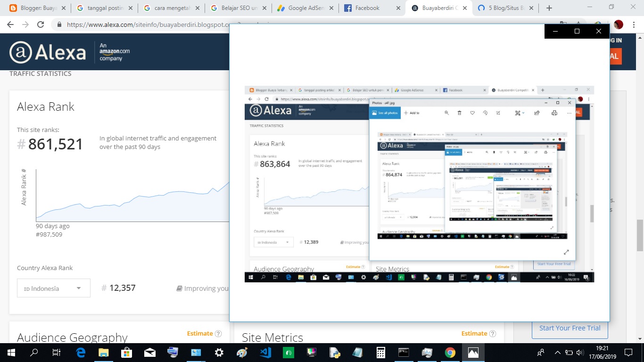
Task: Click Site Metrics Estimate link
Action: click(x=474, y=333)
